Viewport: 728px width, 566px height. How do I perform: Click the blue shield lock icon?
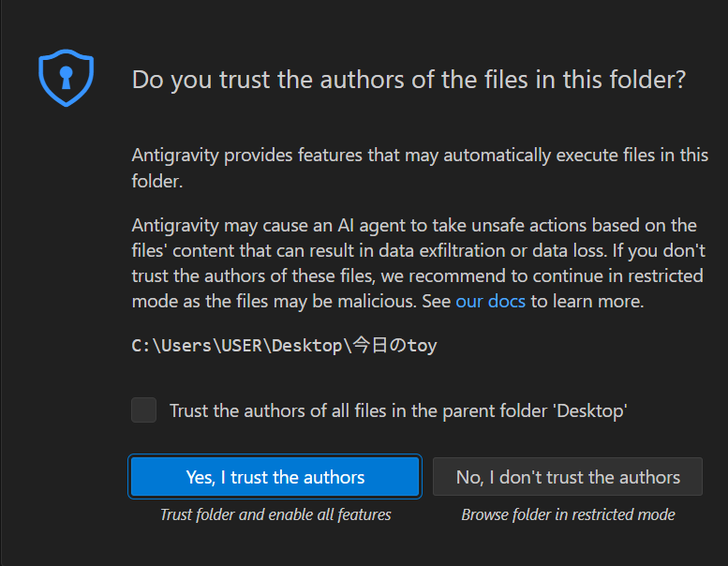coord(67,79)
